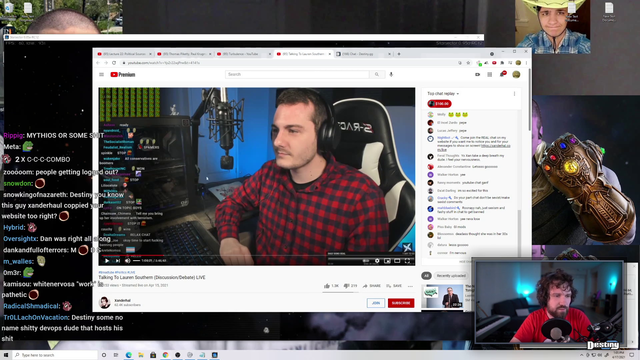Switch to the Thomas Piketty browser tab

(x=183, y=54)
